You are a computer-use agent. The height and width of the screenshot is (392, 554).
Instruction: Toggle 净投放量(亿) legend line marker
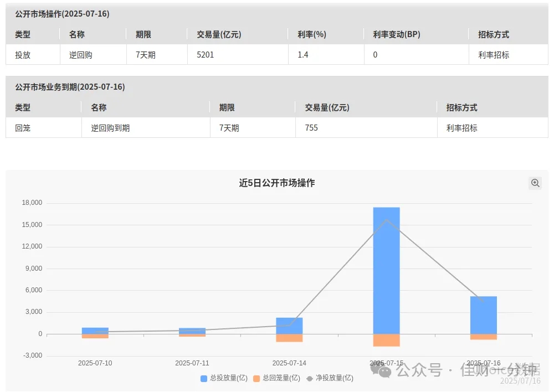(310, 379)
